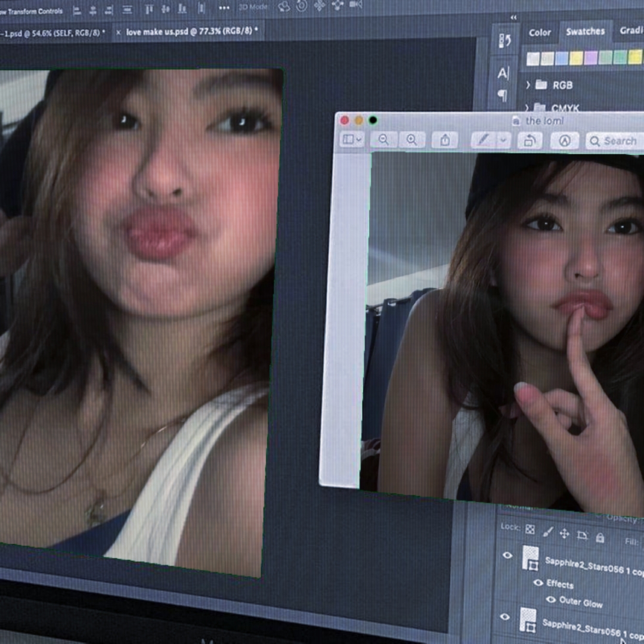The image size is (644, 644).
Task: Click the Rotate icon in Preview toolbar
Action: point(529,141)
